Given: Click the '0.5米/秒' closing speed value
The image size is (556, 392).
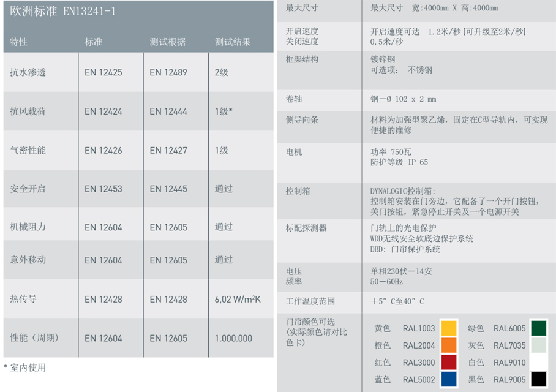Looking at the screenshot, I should tap(386, 42).
